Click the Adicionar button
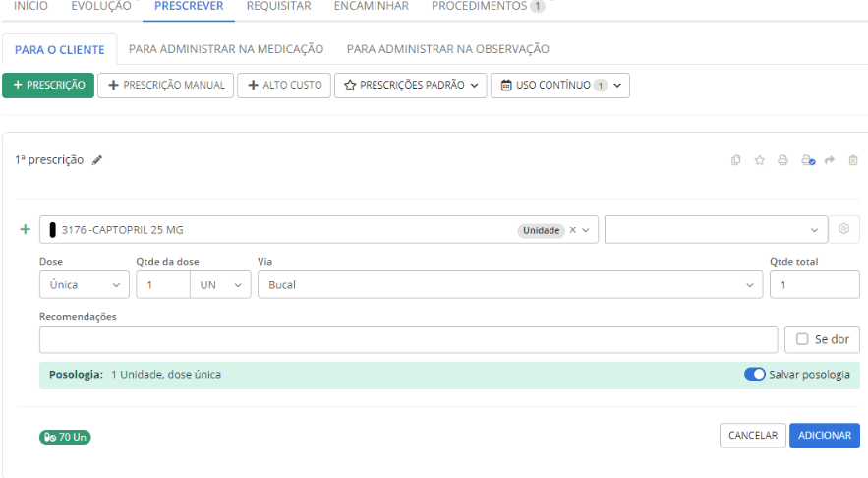 (x=825, y=436)
